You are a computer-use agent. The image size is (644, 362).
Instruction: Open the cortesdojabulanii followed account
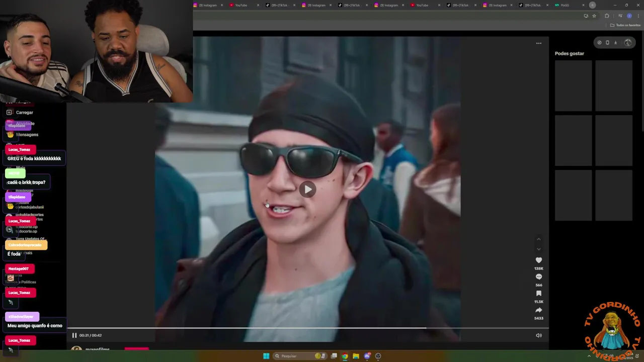(x=30, y=207)
